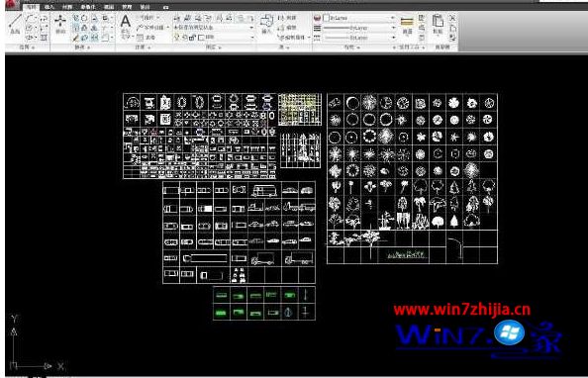Switch to the Home (常用) ribbon tab
Viewport: 588px width, 378px height.
[31, 7]
